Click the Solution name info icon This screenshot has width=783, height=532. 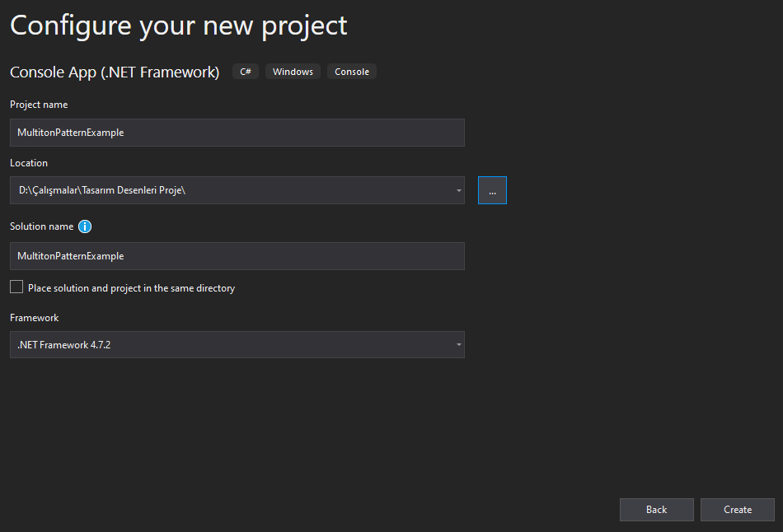click(x=85, y=226)
